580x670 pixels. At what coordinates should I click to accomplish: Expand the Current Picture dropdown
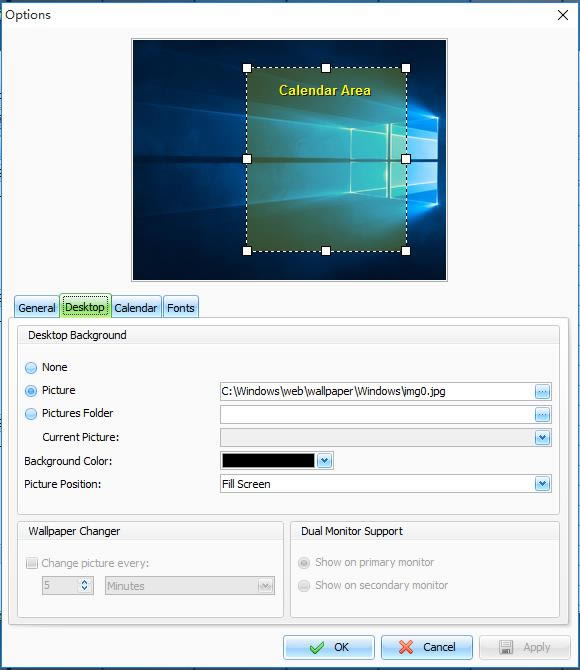[542, 438]
